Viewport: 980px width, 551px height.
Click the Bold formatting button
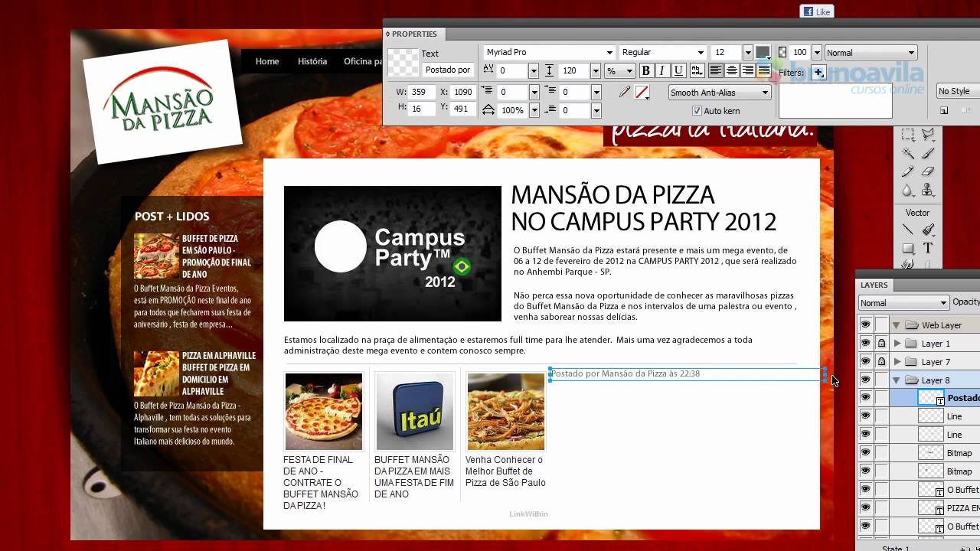(x=645, y=71)
